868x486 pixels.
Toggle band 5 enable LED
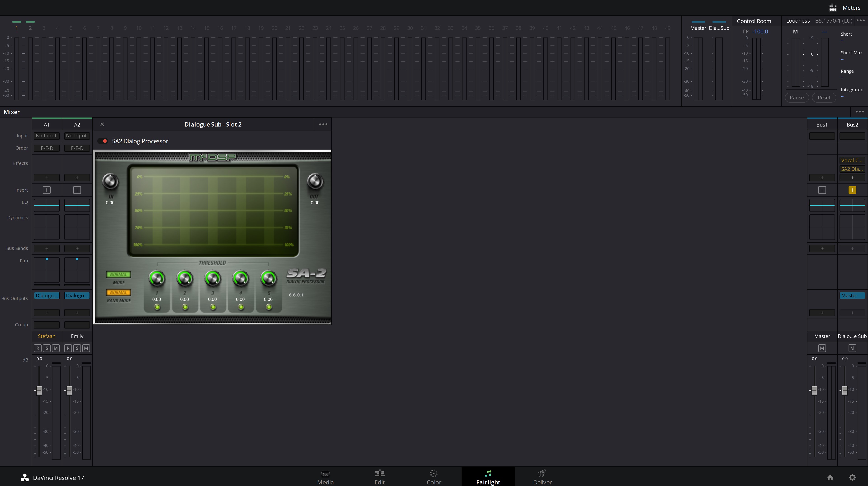269,307
